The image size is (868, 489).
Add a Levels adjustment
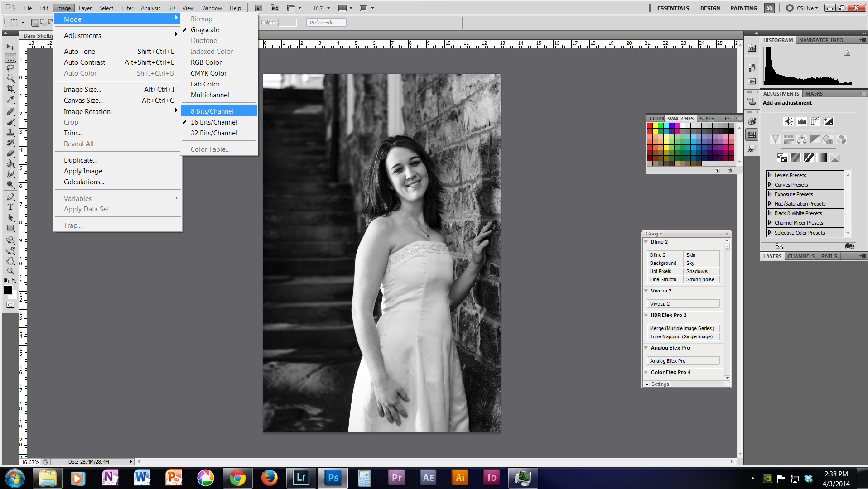click(x=802, y=121)
